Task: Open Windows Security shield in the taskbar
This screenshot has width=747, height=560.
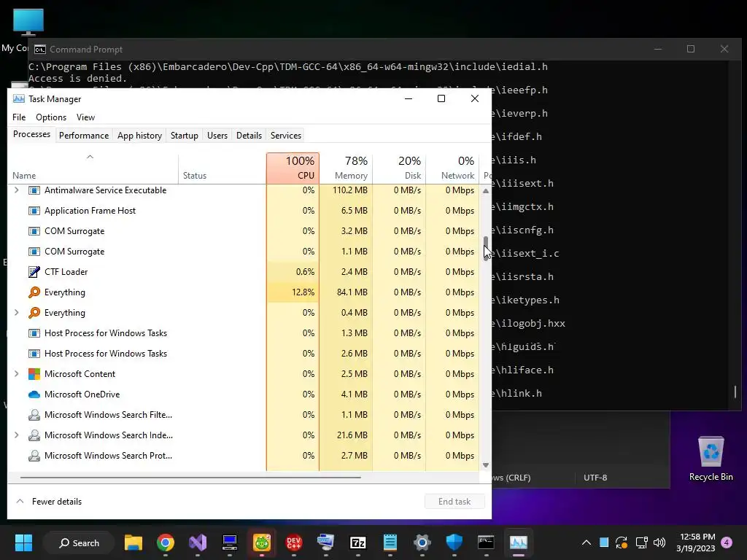Action: point(454,542)
